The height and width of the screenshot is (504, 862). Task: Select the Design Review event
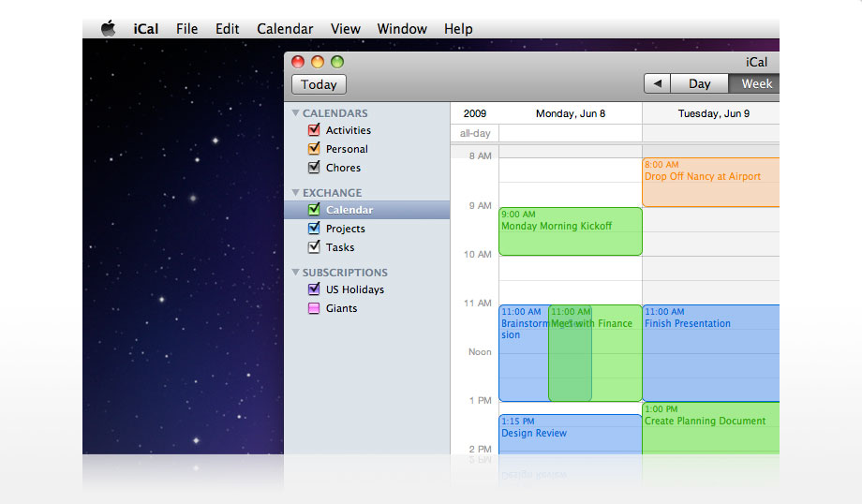(570, 434)
